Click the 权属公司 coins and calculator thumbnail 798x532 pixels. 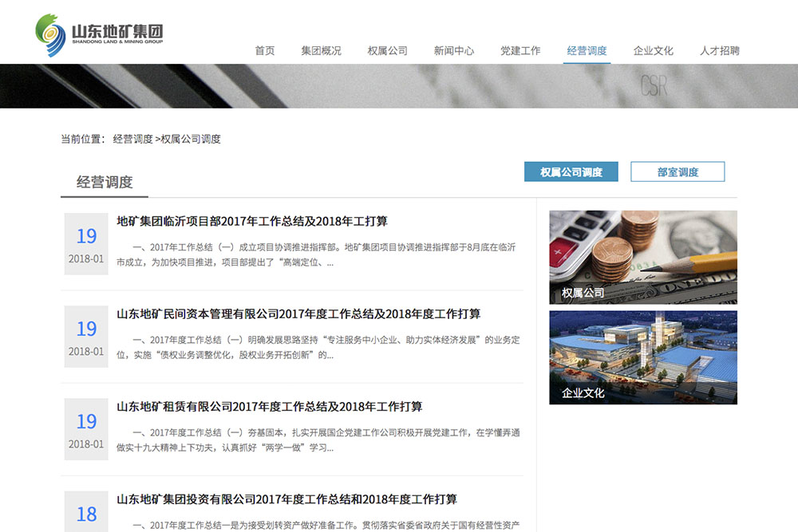click(642, 257)
